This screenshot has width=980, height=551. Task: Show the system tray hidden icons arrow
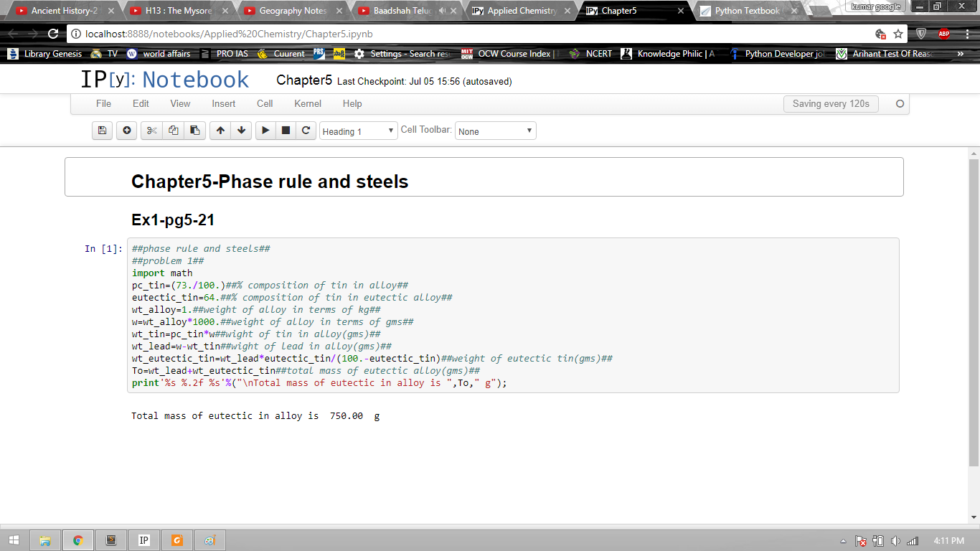[843, 541]
